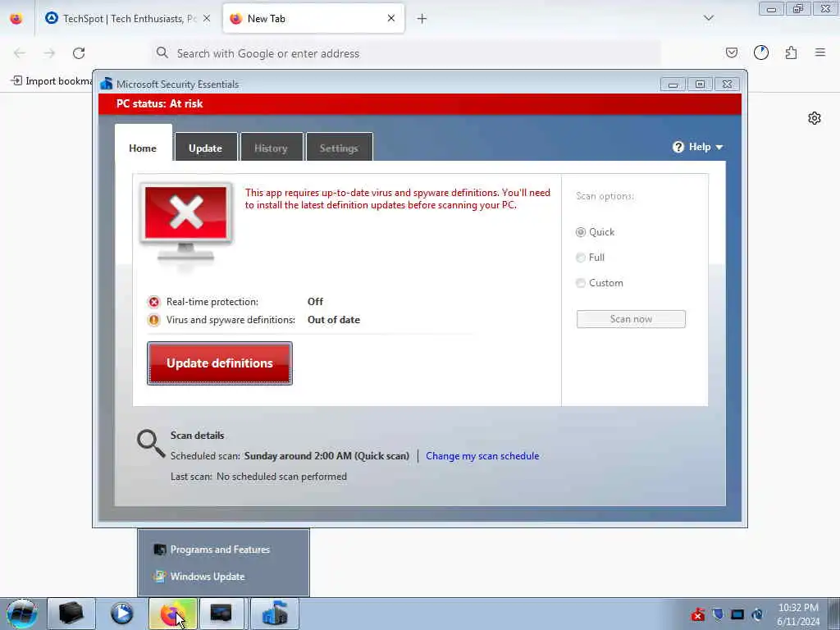Open the black box app on taskbar

[71, 614]
